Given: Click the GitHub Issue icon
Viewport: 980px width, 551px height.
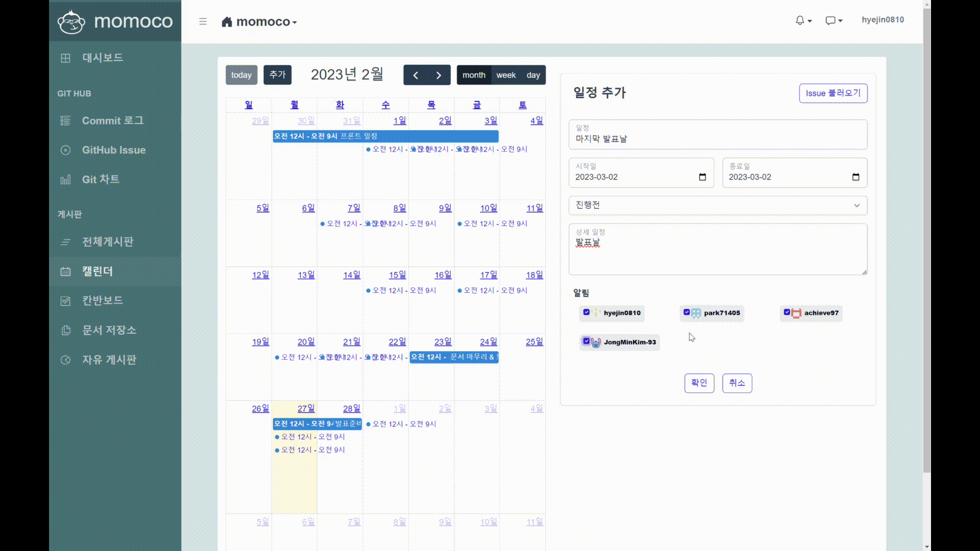Looking at the screenshot, I should (65, 150).
